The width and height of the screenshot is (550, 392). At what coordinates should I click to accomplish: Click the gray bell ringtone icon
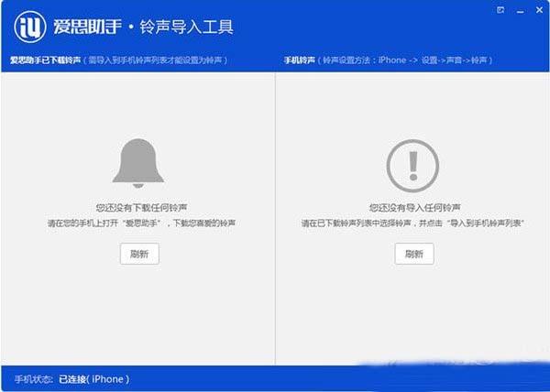138,163
